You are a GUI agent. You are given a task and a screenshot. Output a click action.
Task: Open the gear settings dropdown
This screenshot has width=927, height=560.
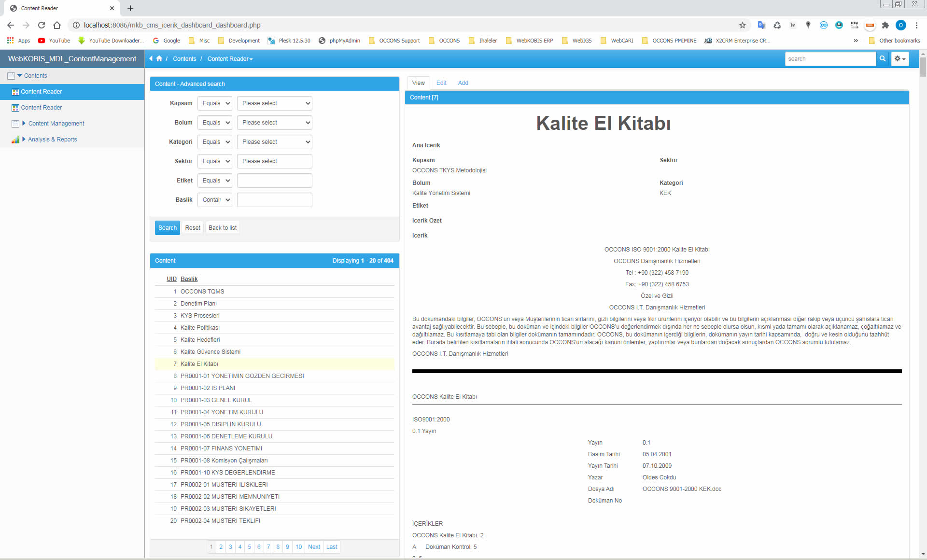click(899, 59)
